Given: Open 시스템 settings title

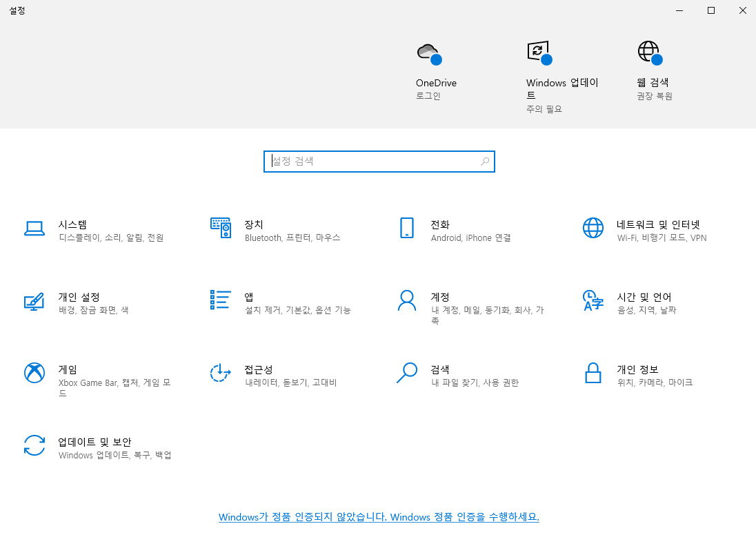Looking at the screenshot, I should 73,224.
